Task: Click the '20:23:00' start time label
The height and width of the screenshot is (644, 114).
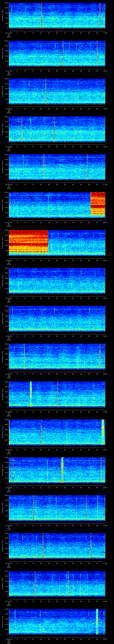Action: (x=9, y=298)
